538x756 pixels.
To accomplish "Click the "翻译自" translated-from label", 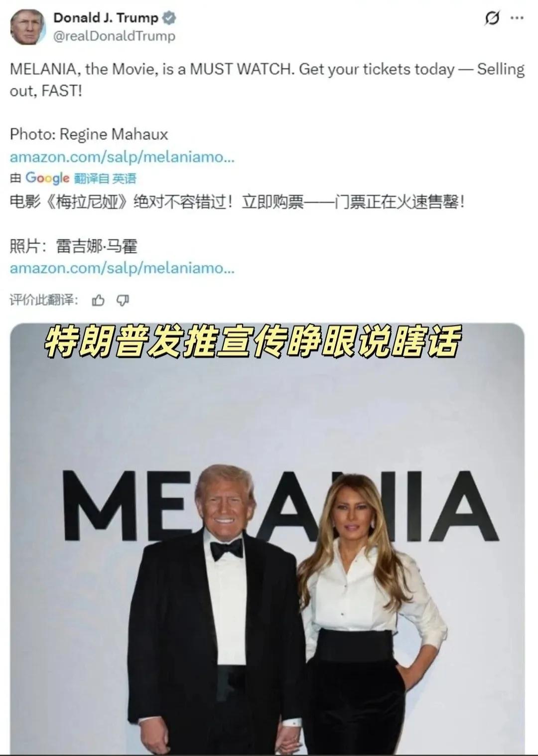I will pos(92,178).
